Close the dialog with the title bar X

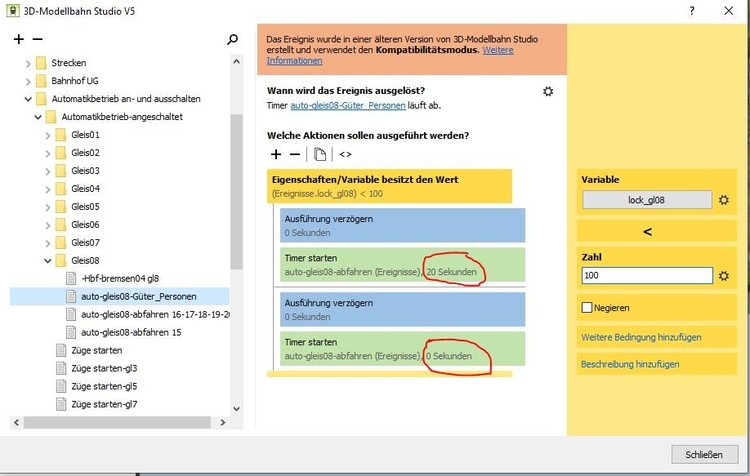click(728, 11)
